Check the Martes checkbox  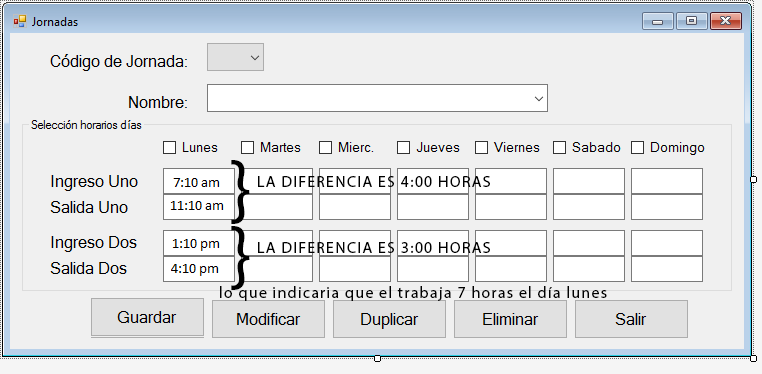point(247,148)
